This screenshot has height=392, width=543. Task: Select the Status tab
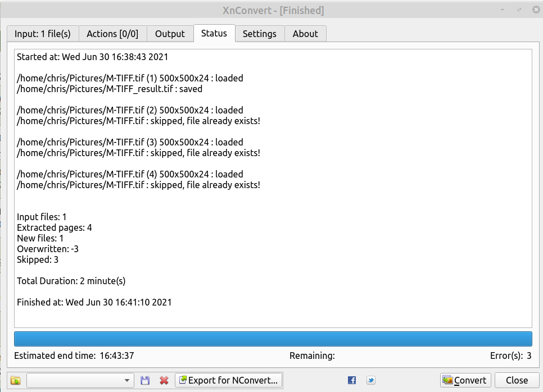[x=214, y=33]
